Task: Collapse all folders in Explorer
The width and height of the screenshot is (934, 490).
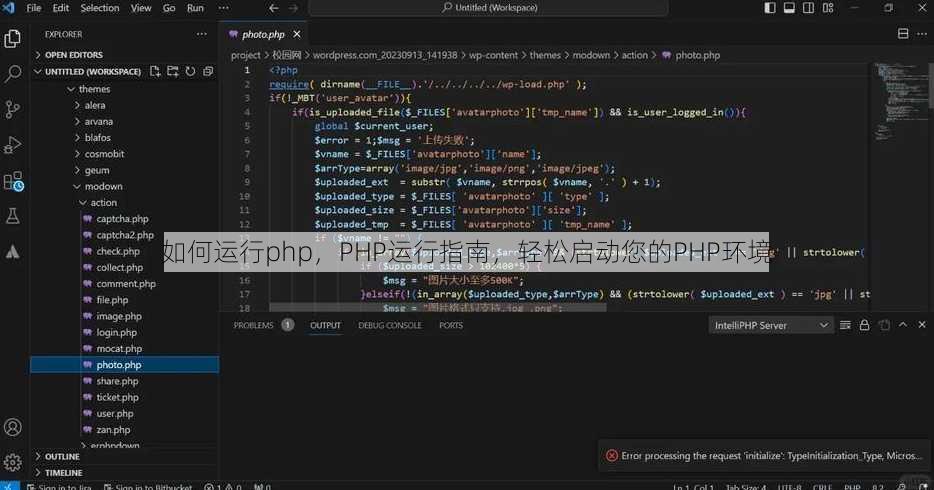Action: (208, 71)
